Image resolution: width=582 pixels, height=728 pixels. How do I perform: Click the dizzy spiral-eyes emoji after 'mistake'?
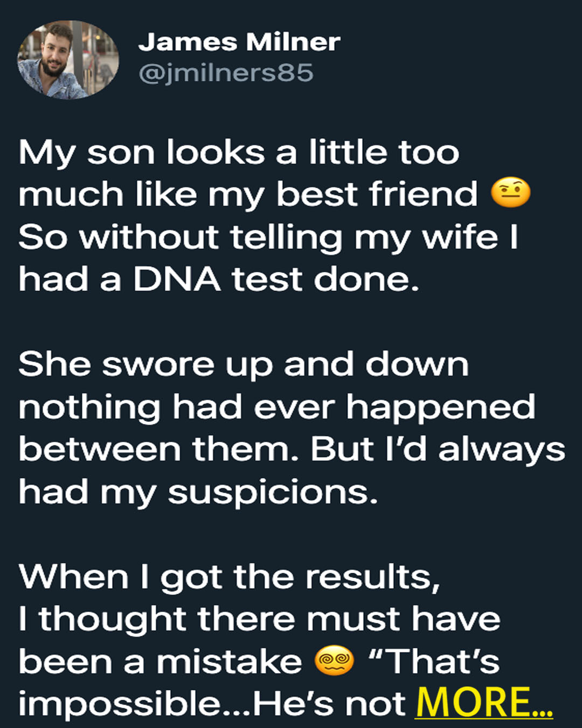click(x=334, y=661)
